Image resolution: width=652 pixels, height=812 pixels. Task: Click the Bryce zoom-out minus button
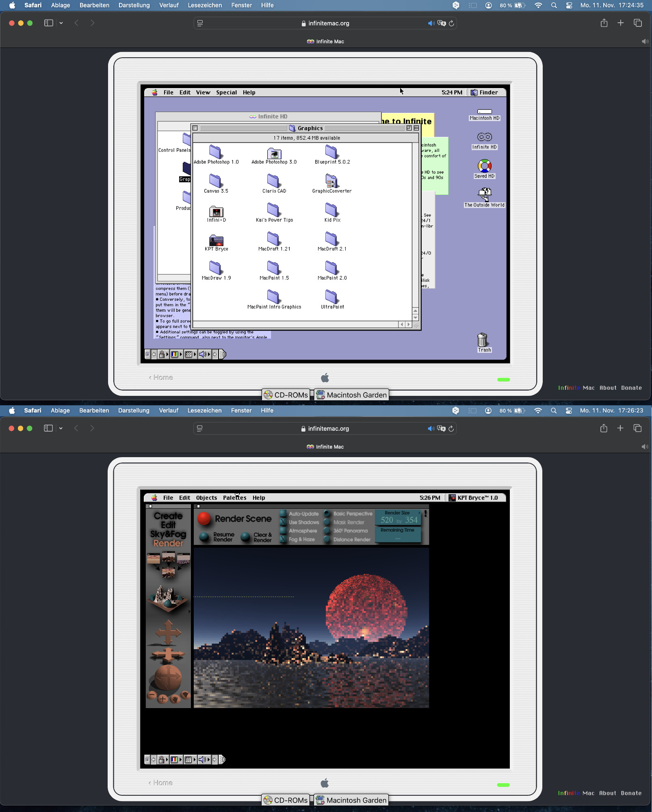click(152, 695)
